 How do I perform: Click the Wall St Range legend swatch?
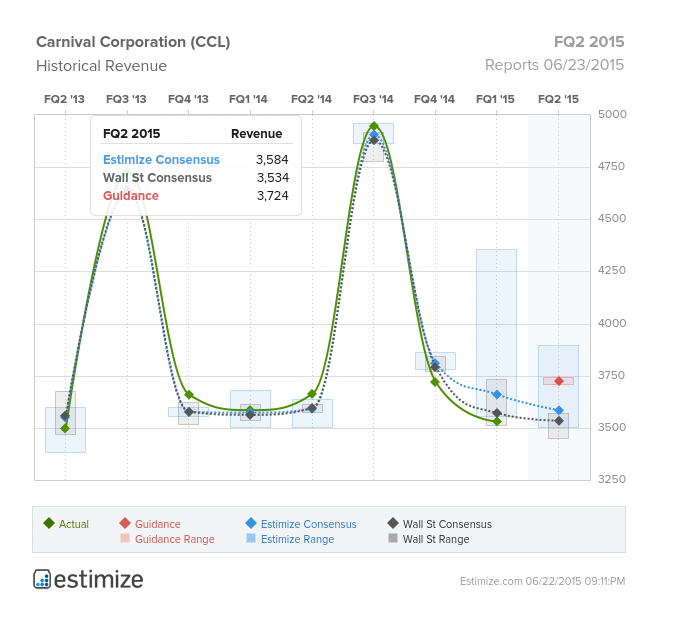pyautogui.click(x=393, y=538)
